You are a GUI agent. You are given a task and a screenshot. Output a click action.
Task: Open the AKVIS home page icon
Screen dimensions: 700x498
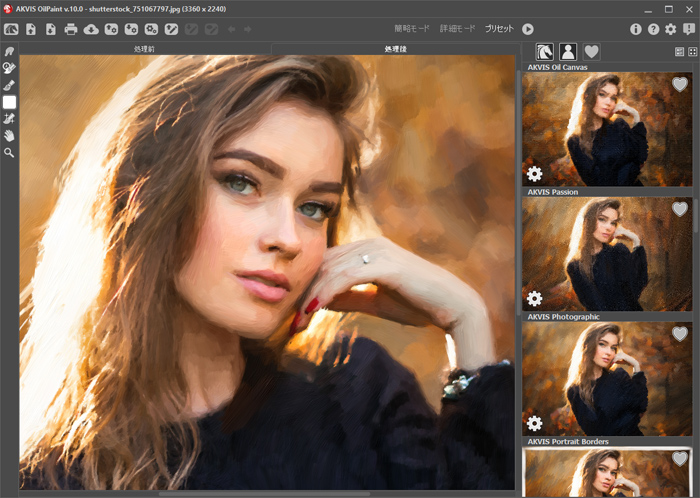pyautogui.click(x=11, y=29)
